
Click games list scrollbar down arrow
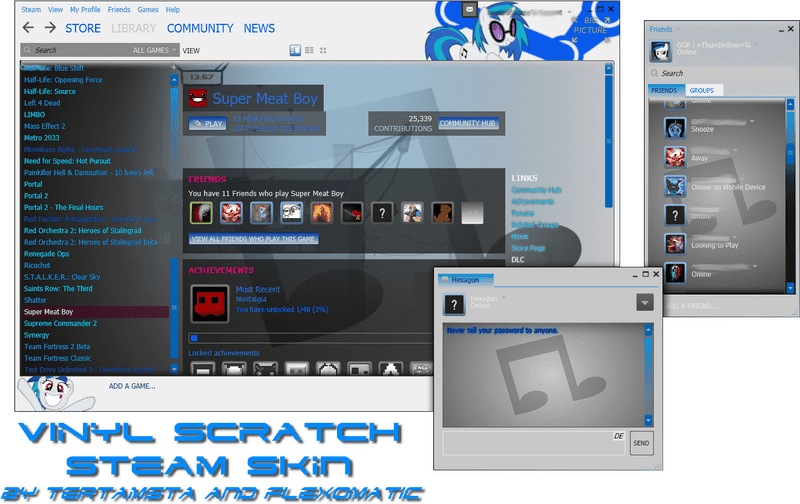click(174, 369)
